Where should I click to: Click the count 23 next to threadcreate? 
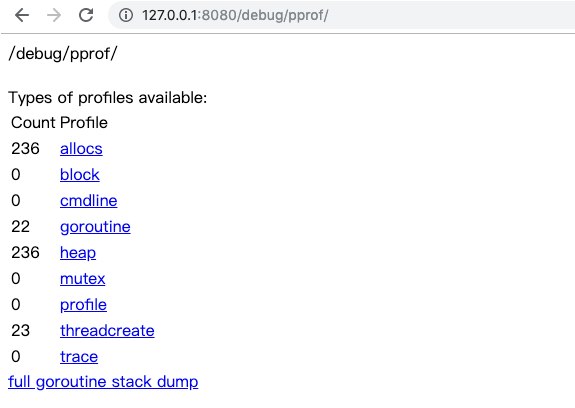(x=20, y=331)
